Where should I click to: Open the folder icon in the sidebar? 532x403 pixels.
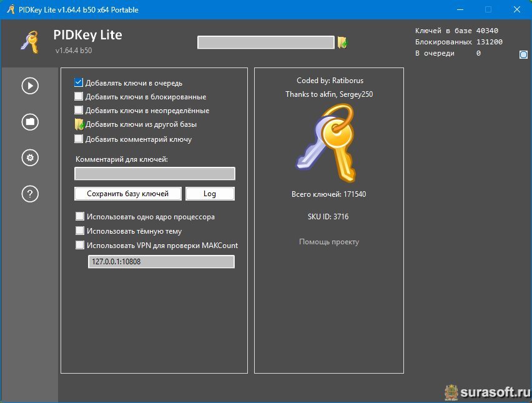tap(30, 122)
